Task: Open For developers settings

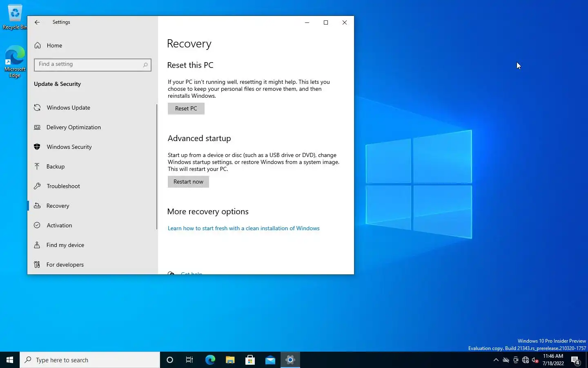Action: coord(93,265)
